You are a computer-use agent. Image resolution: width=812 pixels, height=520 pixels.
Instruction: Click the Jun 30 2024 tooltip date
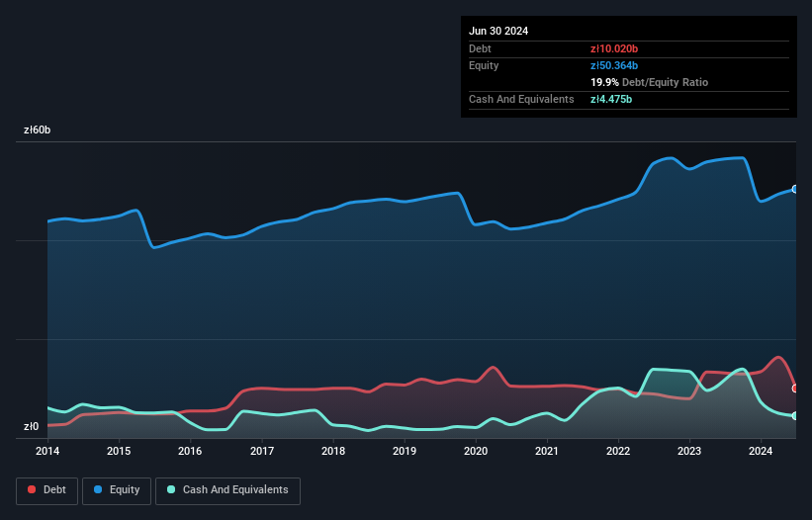[x=498, y=31]
